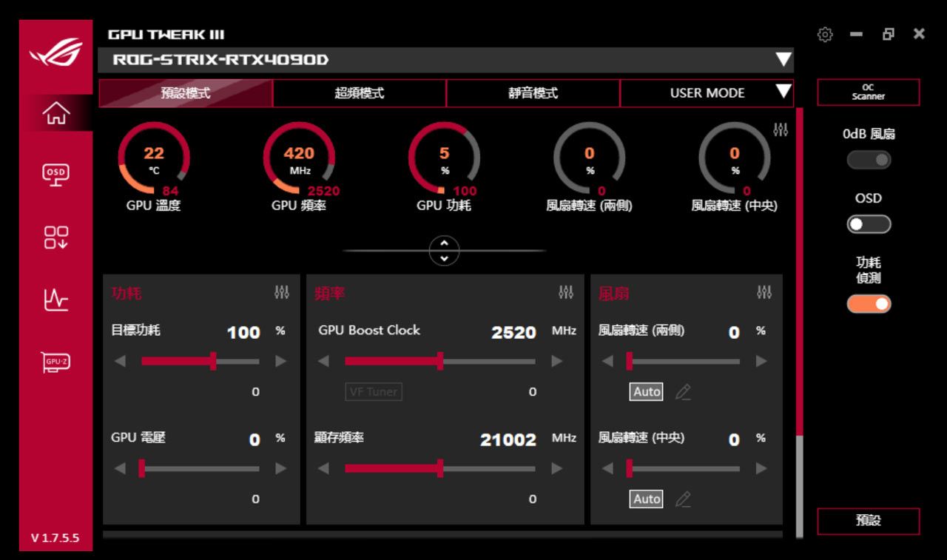Disable the 功耗偵測 switch
Viewport: 947px width, 560px height.
tap(869, 303)
